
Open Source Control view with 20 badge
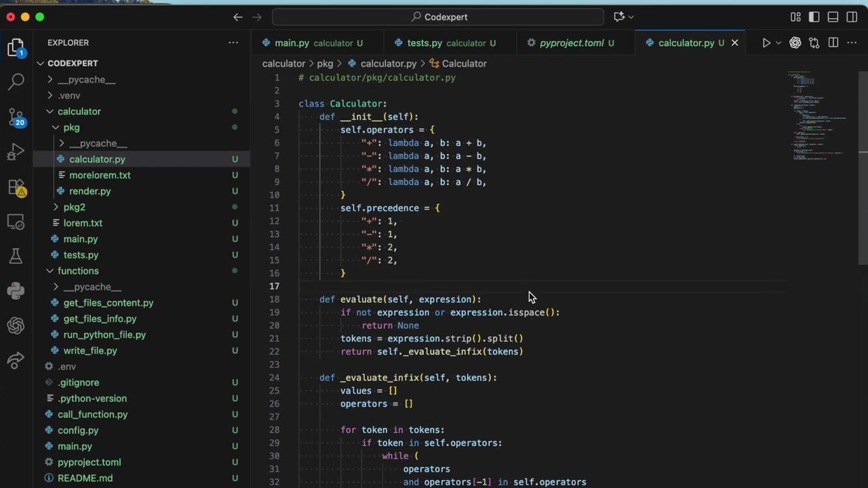[x=16, y=117]
